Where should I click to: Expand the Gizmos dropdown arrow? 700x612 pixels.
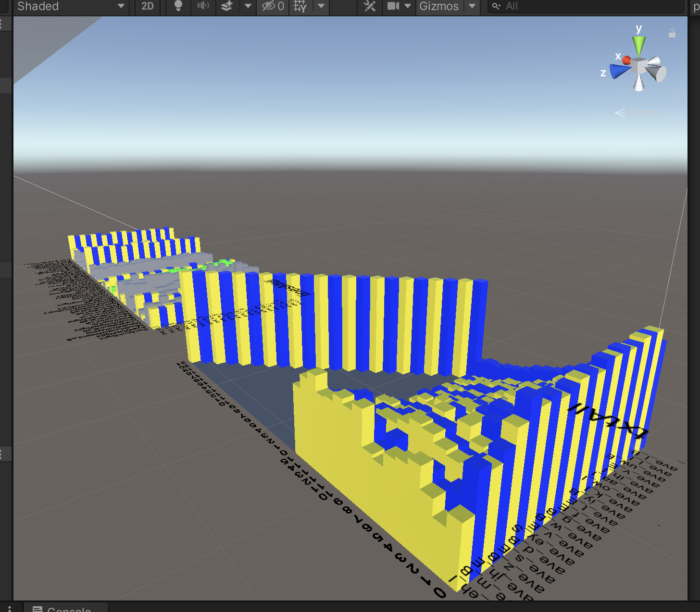tap(472, 6)
